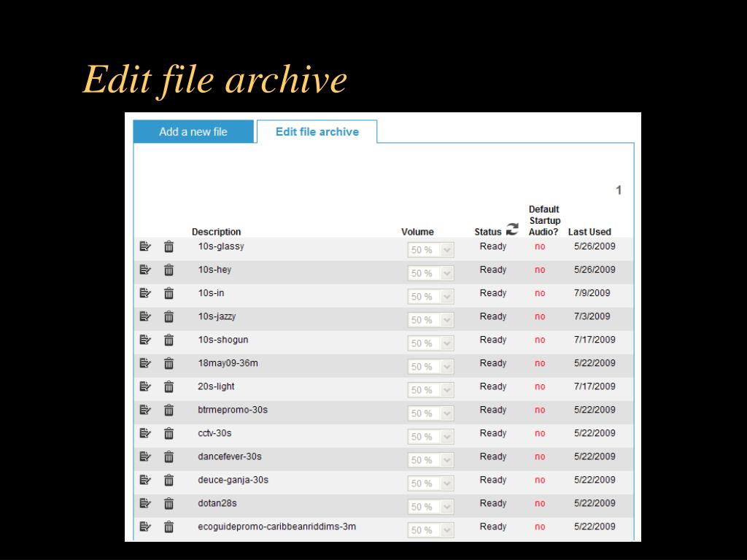This screenshot has height=560, width=747.
Task: Toggle default startup audio 'no' for 10s-shogun
Action: pyautogui.click(x=540, y=340)
